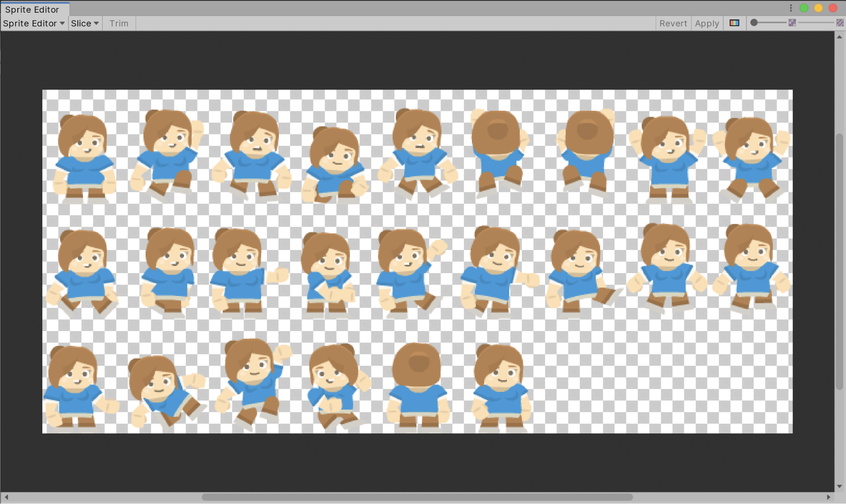Click the Apply button
This screenshot has height=504, width=846.
click(x=707, y=23)
